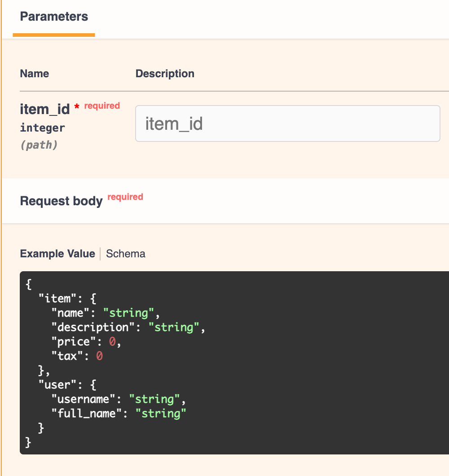Click the "item" key in the JSON example
The width and height of the screenshot is (449, 476).
coord(55,298)
